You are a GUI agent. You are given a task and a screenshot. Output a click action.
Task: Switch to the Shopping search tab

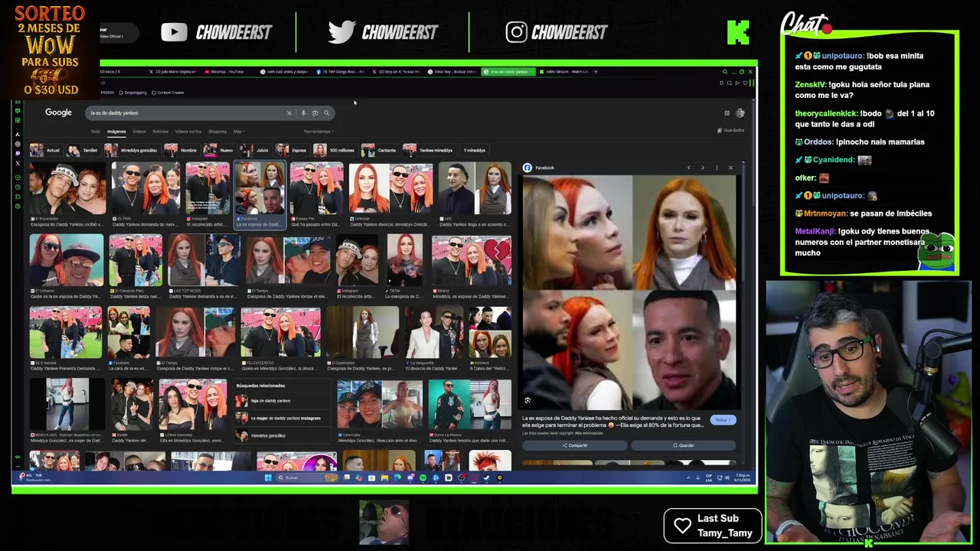tap(217, 132)
